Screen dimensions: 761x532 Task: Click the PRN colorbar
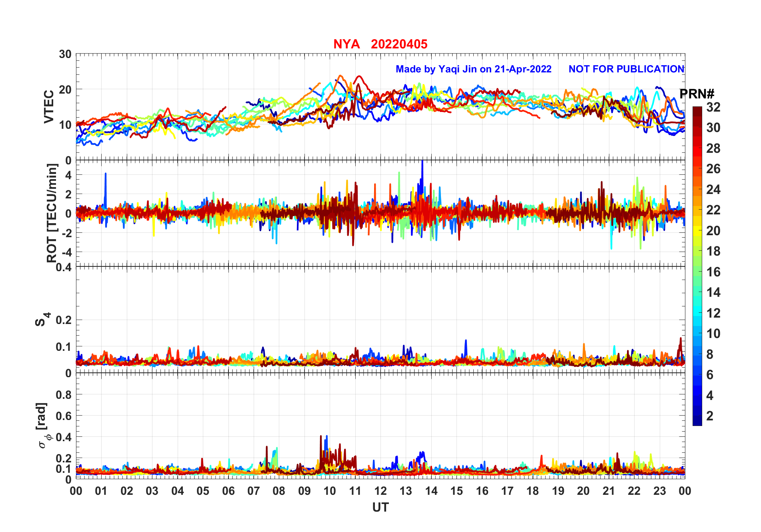pyautogui.click(x=697, y=266)
